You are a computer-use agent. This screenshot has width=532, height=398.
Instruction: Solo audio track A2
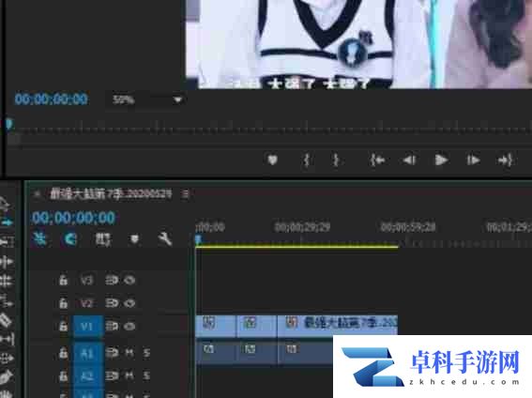(146, 376)
